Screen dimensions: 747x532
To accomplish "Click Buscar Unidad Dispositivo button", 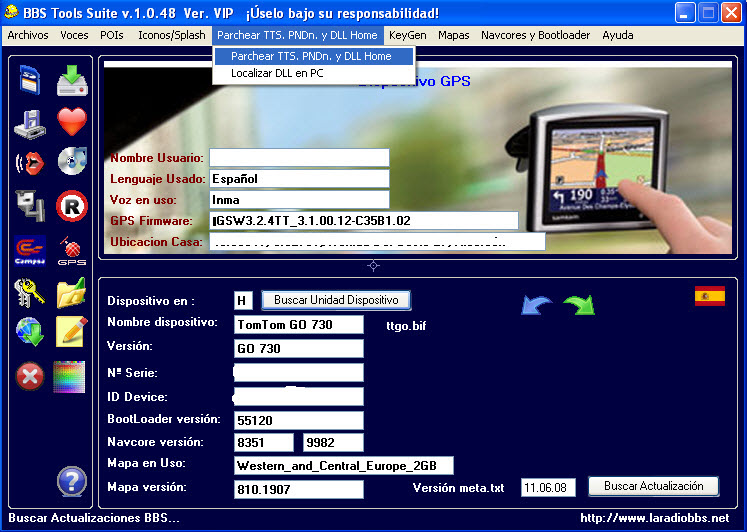I will pyautogui.click(x=336, y=300).
